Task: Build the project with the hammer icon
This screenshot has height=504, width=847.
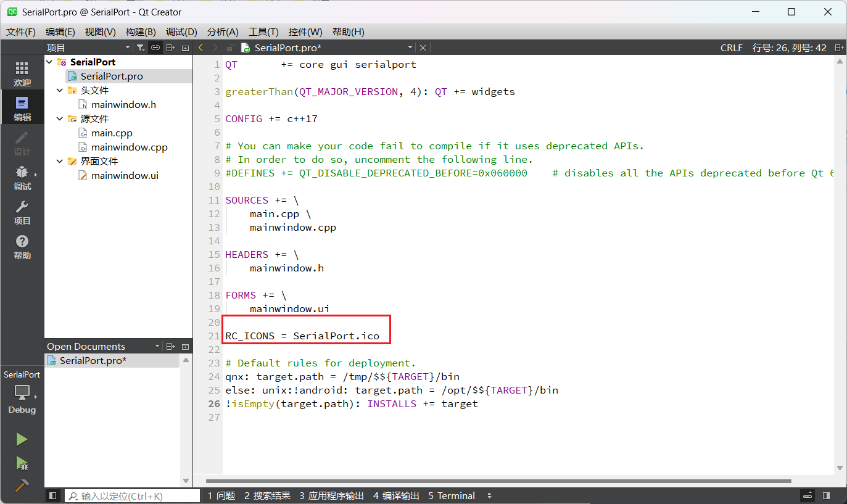Action: 22,485
